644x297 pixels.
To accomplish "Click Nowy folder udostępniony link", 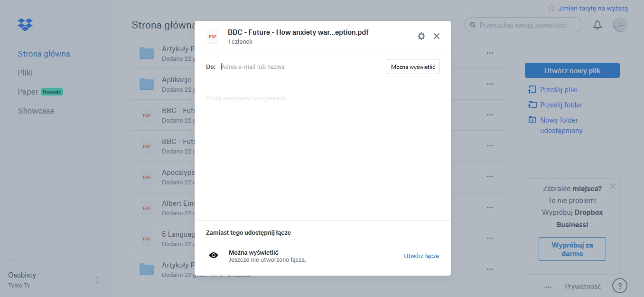I will pyautogui.click(x=561, y=125).
